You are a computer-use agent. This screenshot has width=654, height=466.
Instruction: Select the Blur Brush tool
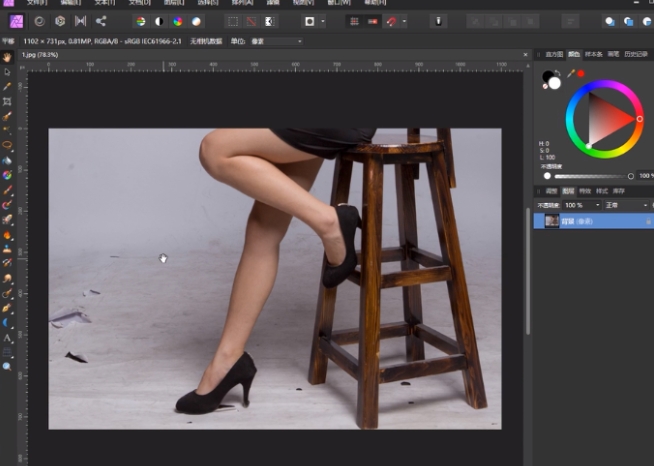7,278
